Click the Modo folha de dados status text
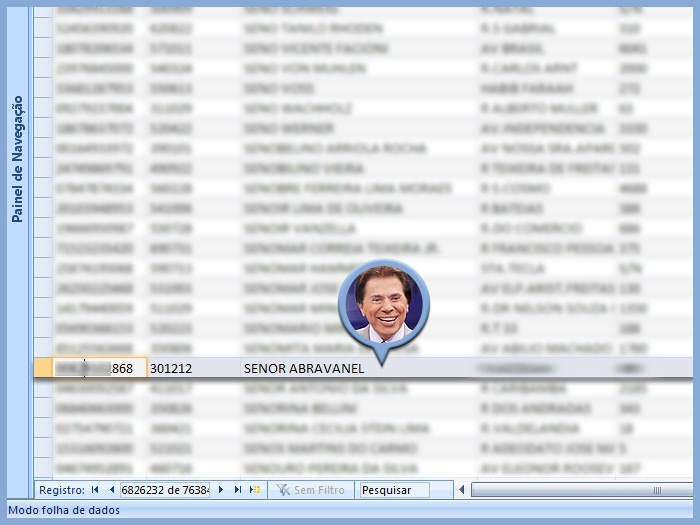This screenshot has width=700, height=525. pos(64,510)
